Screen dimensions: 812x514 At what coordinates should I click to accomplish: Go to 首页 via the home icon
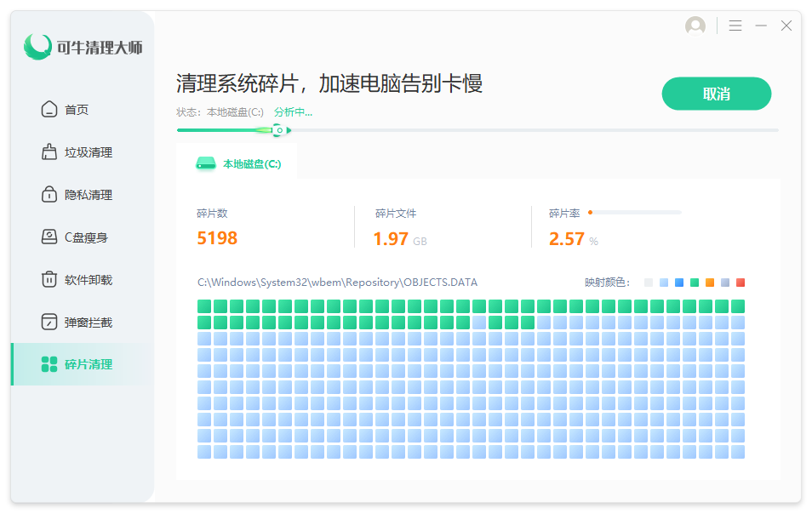[49, 110]
